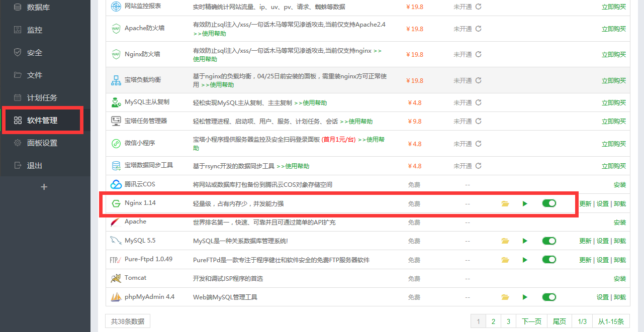Click the Apache feather icon
Image resolution: width=644 pixels, height=332 pixels.
coord(116,222)
